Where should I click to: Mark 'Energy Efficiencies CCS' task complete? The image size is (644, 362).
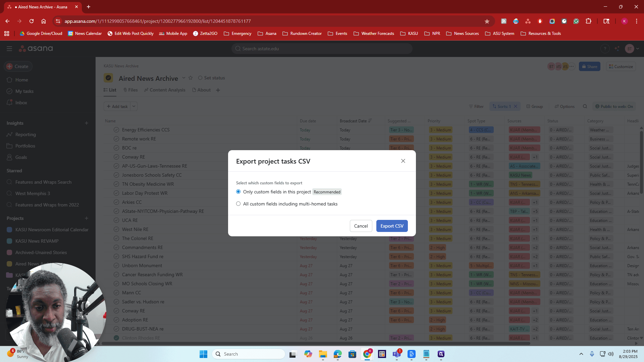point(116,130)
